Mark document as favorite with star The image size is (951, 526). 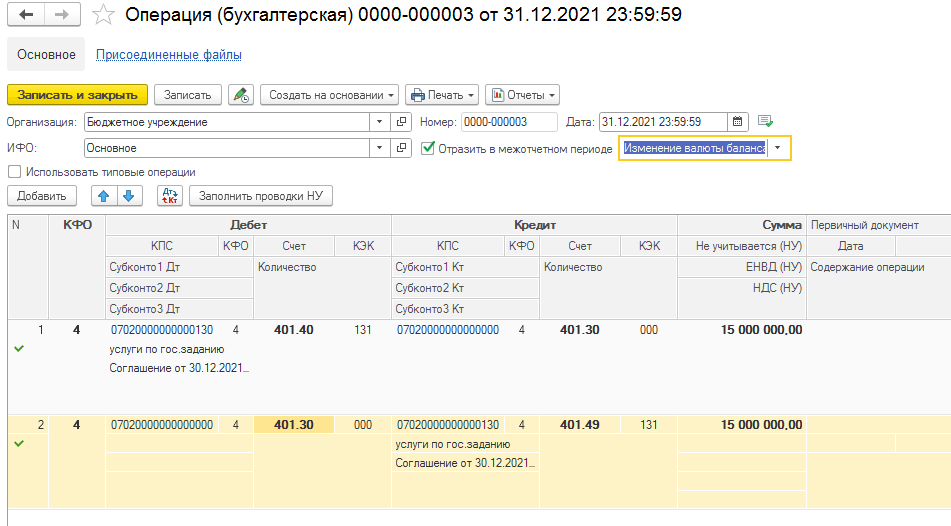click(x=103, y=15)
